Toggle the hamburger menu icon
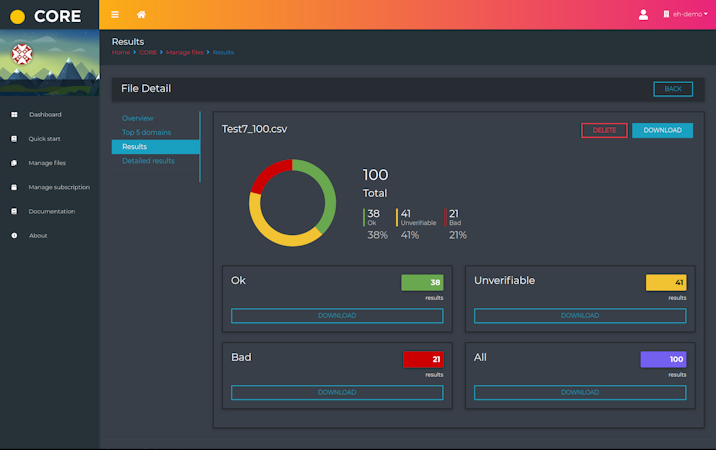The height and width of the screenshot is (450, 716). coord(115,15)
